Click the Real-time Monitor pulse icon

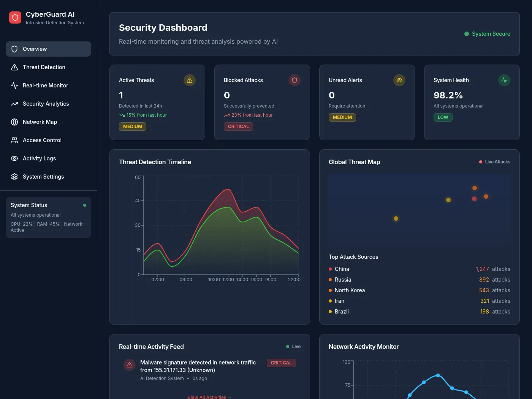coord(14,85)
